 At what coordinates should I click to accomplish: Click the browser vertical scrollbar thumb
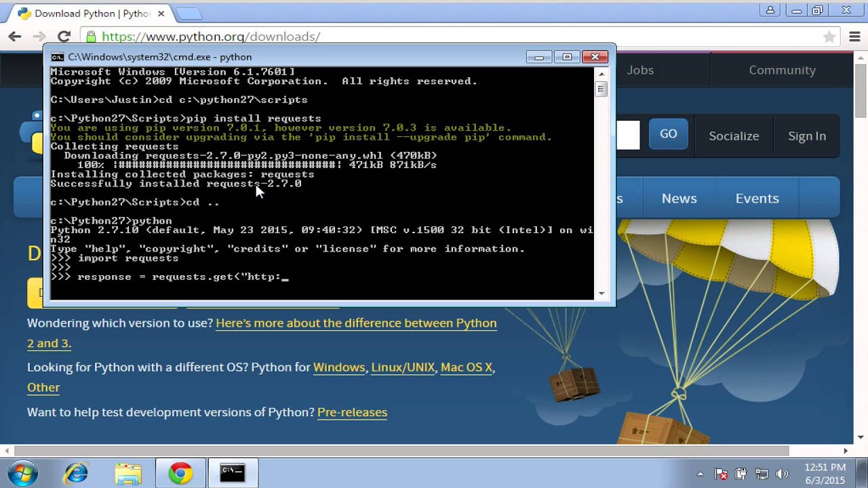coord(861,90)
